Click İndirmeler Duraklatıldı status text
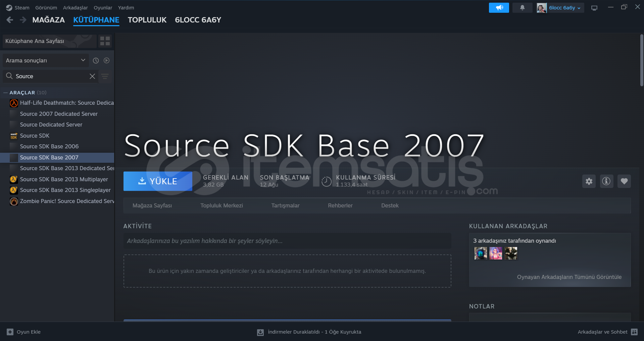Screen dimensions: 644x341 tap(314, 332)
